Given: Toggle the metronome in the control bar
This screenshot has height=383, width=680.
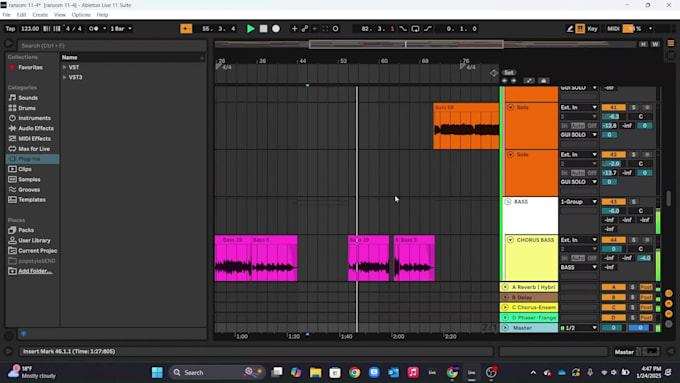Looking at the screenshot, I should coord(94,29).
